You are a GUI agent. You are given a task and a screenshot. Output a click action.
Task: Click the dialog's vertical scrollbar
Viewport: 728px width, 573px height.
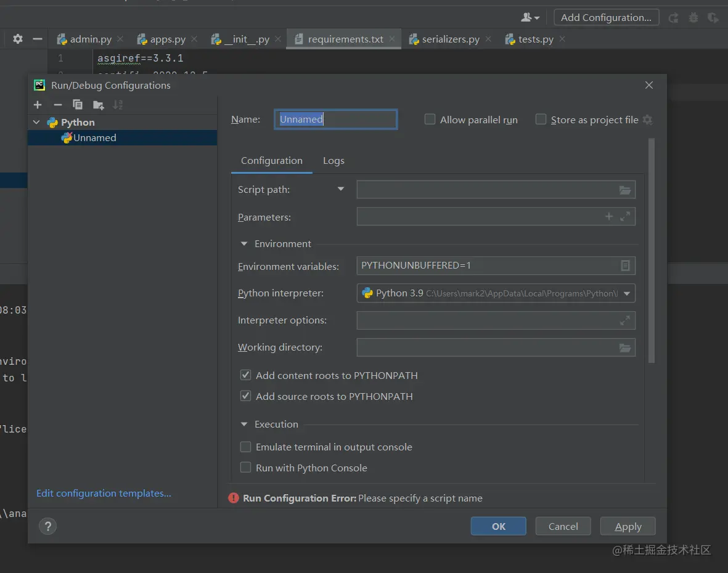coord(652,251)
